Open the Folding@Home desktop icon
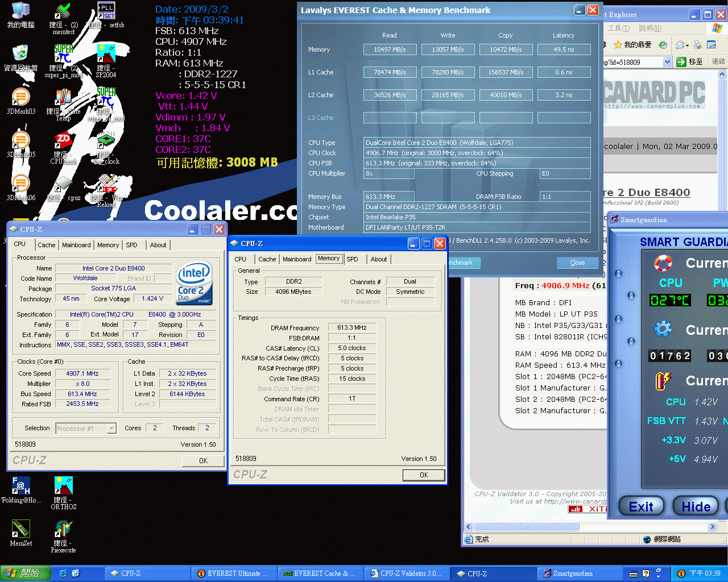 (20, 490)
